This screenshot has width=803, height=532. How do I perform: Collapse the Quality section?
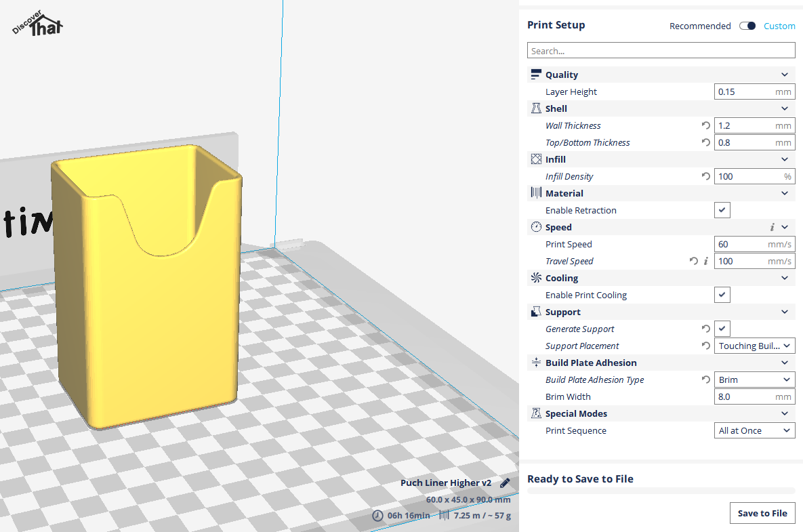tap(784, 75)
